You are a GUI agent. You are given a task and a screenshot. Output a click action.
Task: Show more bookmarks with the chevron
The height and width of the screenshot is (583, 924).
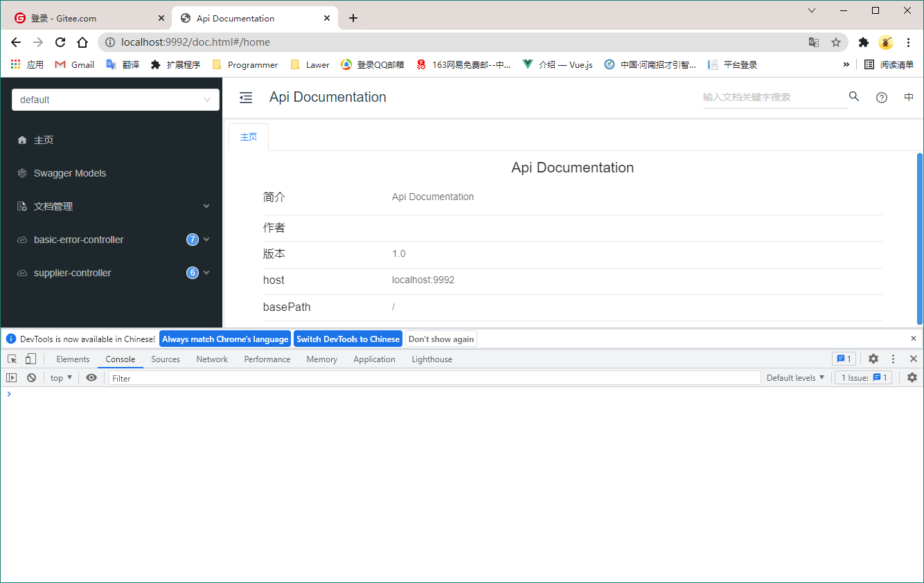[846, 64]
